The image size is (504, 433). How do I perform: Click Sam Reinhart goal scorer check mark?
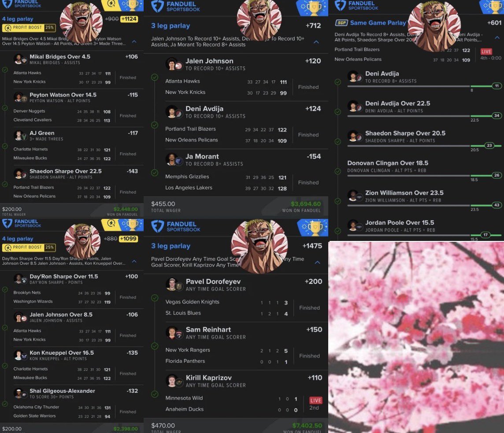[x=155, y=346]
